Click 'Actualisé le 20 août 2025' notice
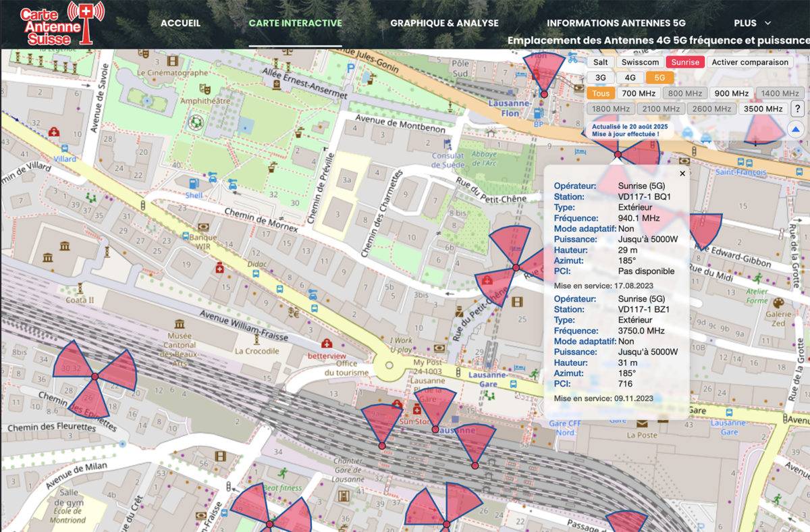 click(630, 126)
